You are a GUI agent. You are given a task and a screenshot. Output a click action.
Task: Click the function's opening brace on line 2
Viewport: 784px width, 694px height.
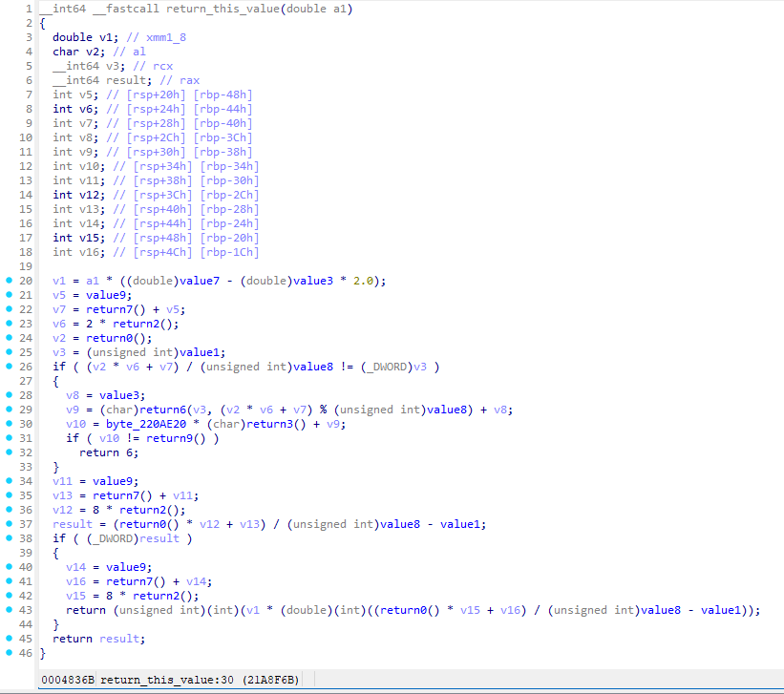click(43, 23)
